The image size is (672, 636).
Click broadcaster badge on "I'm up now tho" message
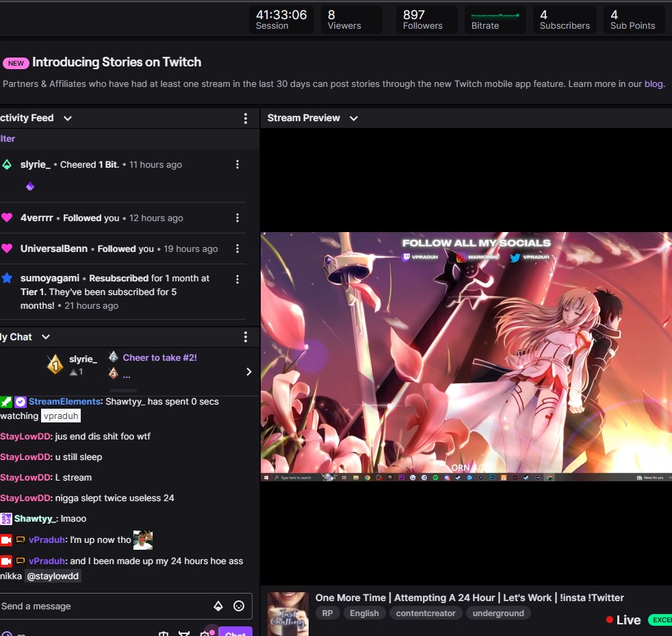[x=6, y=540]
